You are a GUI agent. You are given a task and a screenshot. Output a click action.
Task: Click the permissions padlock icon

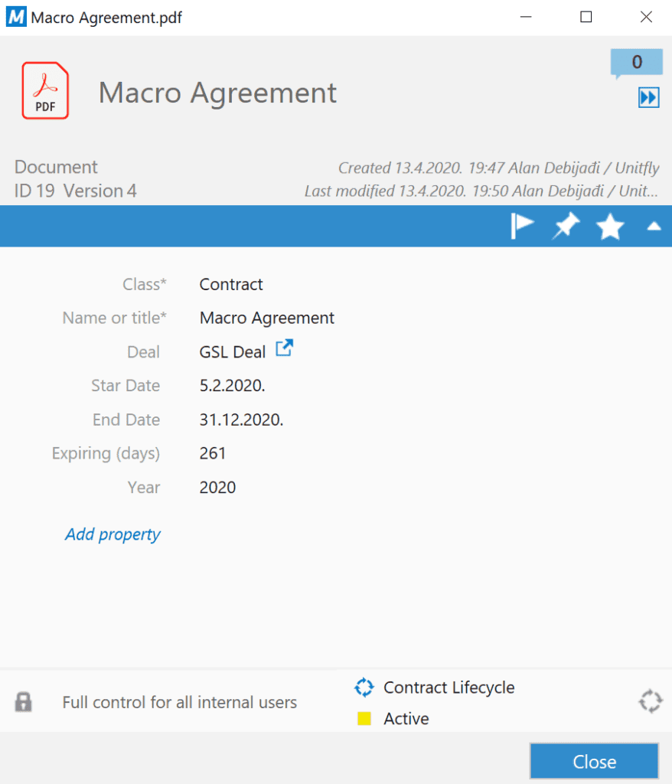[x=24, y=701]
